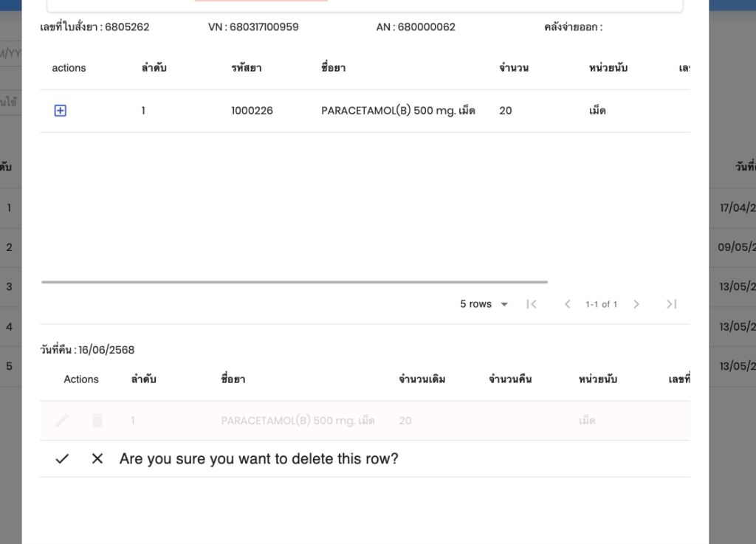Cancel row deletion with the X icon

pos(97,459)
